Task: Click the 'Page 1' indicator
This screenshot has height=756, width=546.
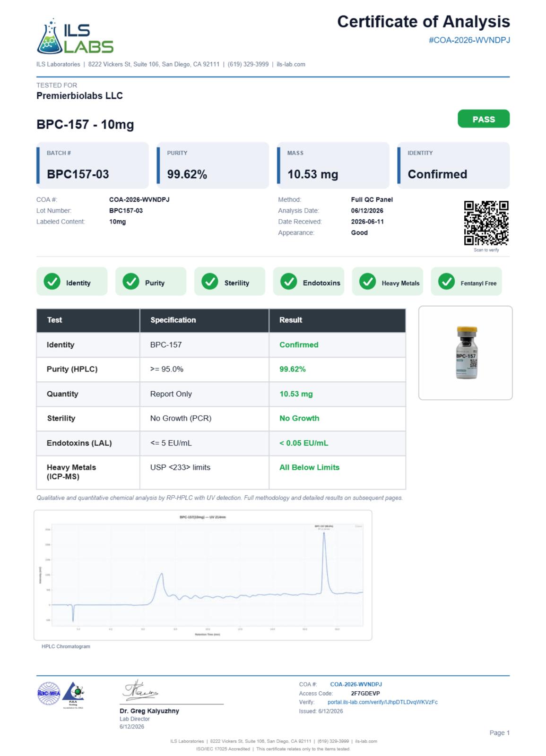Action: (499, 732)
